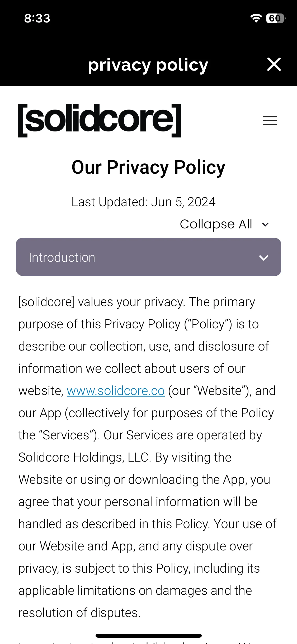This screenshot has width=297, height=644.
Task: Tap the privacy policy header title
Action: pos(148,65)
